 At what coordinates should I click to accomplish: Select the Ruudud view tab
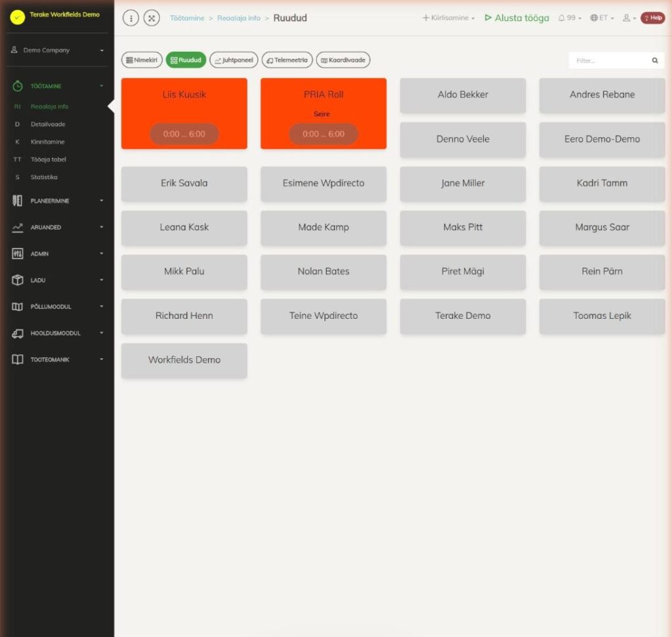click(x=186, y=60)
